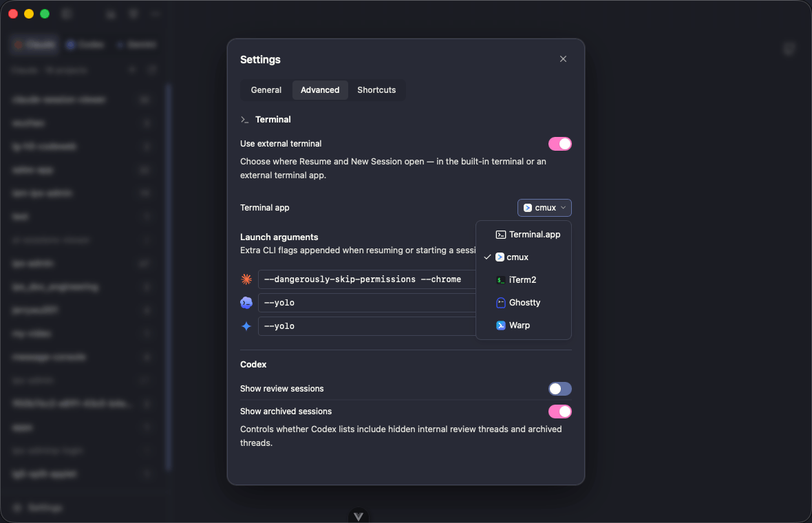Switch to the General settings tab
Viewport: 812px width, 523px height.
point(266,90)
